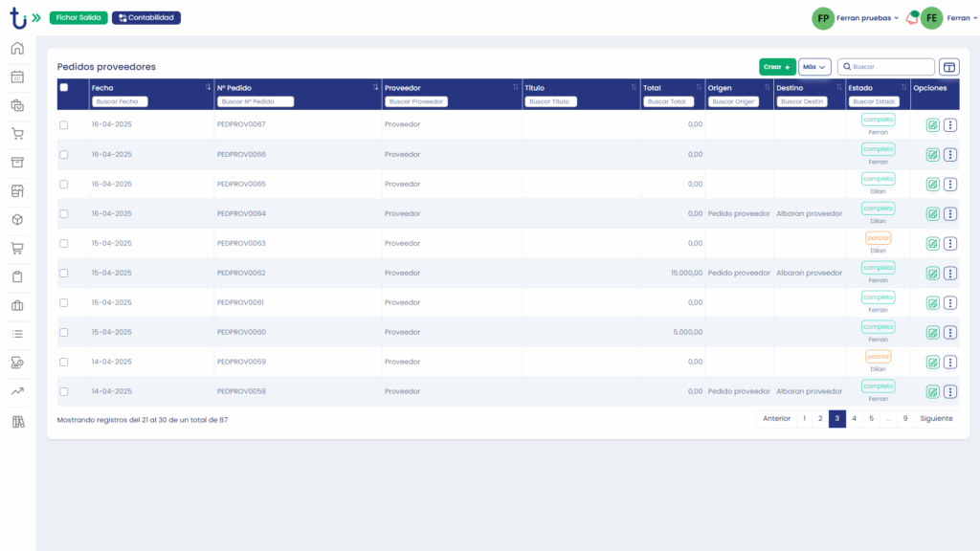Open the table column layout icon
The width and height of the screenshot is (980, 551).
click(x=948, y=67)
